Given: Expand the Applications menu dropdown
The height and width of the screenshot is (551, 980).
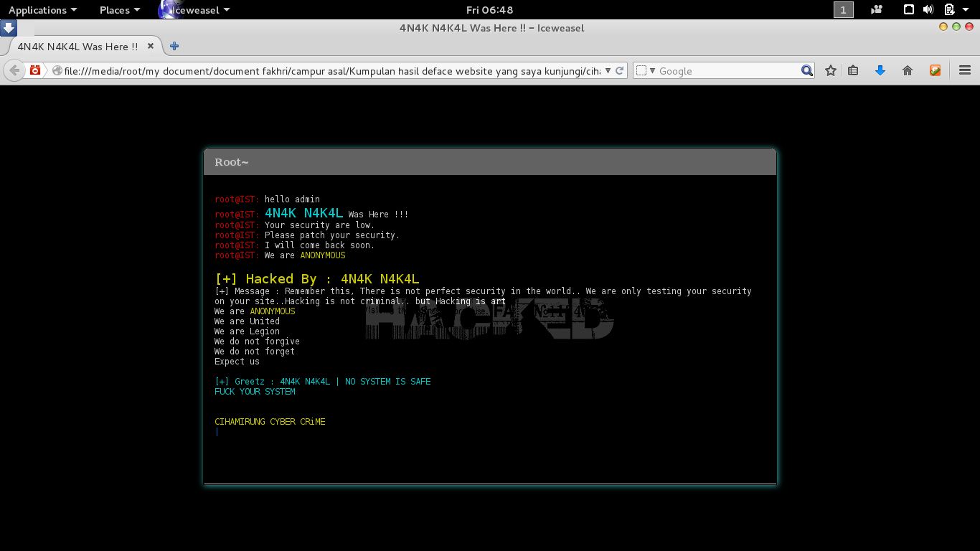Looking at the screenshot, I should (x=39, y=9).
